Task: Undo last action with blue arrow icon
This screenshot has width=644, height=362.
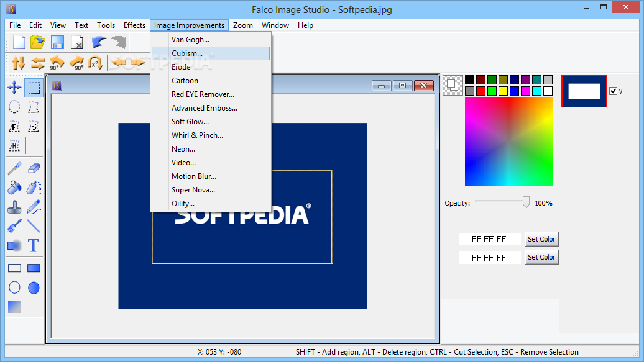Action: (99, 42)
